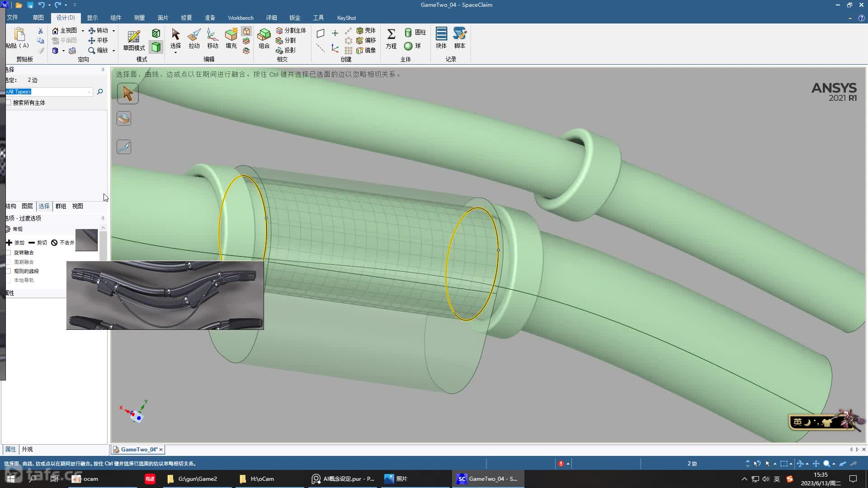
Task: Enable 旋转融合 checkbox
Action: coord(8,253)
